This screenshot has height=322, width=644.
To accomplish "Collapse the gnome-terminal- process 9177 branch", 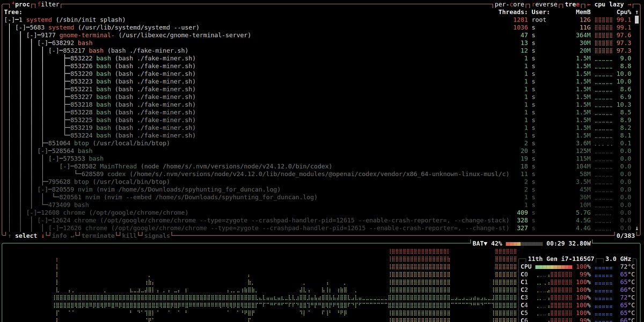I will [x=32, y=35].
